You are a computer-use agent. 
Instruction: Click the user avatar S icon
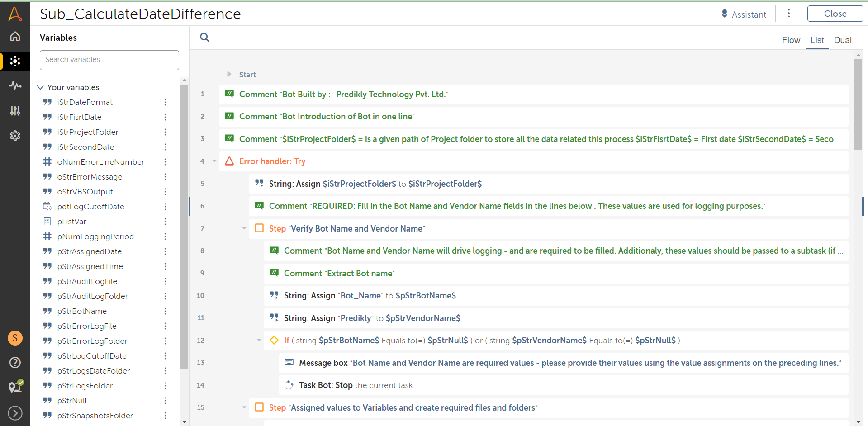[x=15, y=338]
